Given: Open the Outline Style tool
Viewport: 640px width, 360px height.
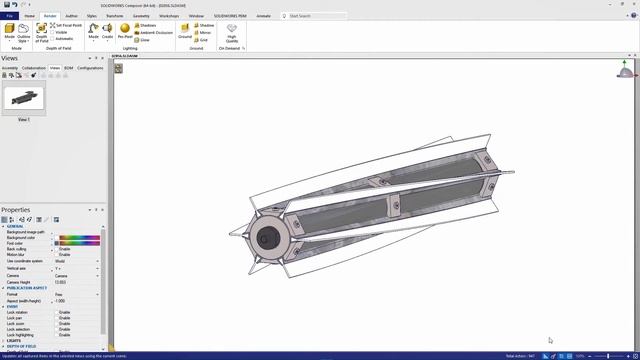Looking at the screenshot, I should (x=24, y=33).
